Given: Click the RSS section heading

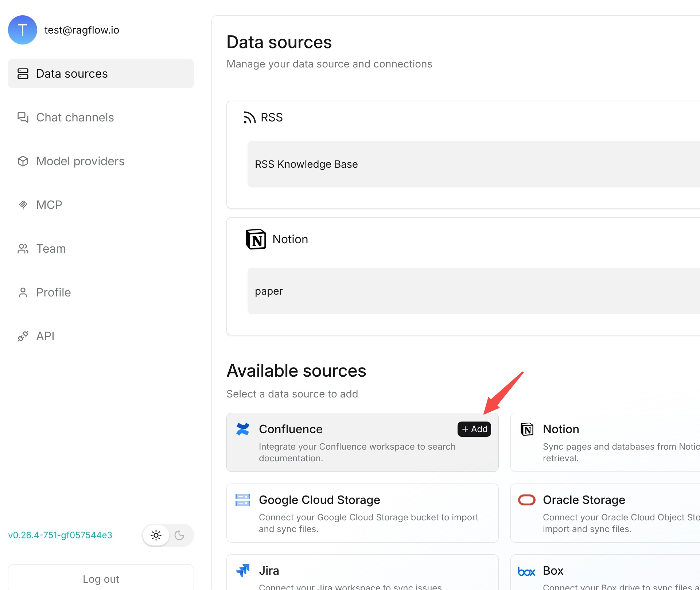Looking at the screenshot, I should 272,117.
